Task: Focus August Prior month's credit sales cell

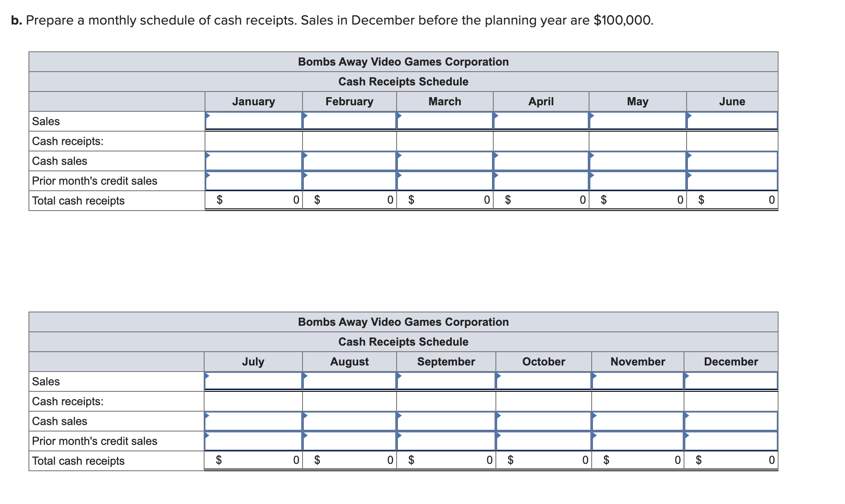Action: tap(350, 441)
